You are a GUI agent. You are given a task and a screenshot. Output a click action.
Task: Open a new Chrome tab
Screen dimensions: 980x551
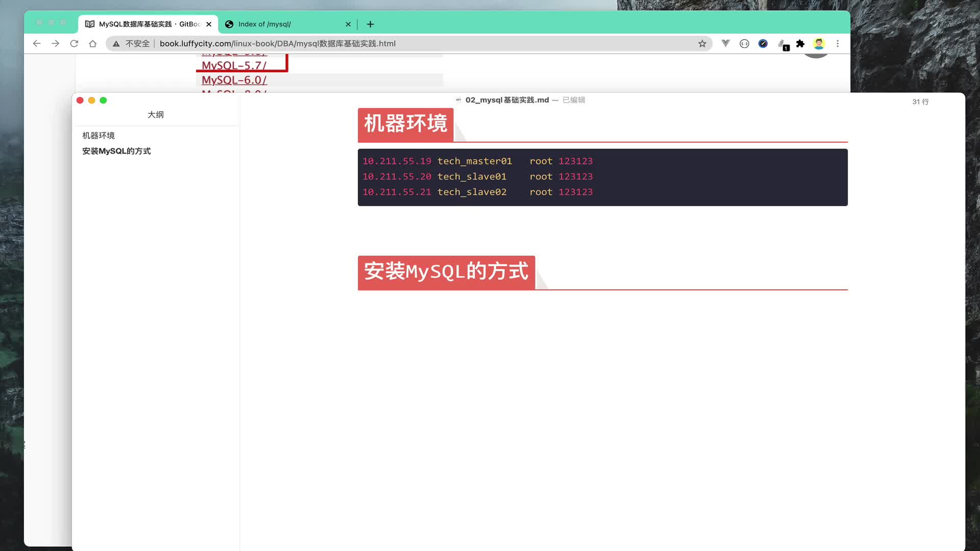pyautogui.click(x=371, y=24)
